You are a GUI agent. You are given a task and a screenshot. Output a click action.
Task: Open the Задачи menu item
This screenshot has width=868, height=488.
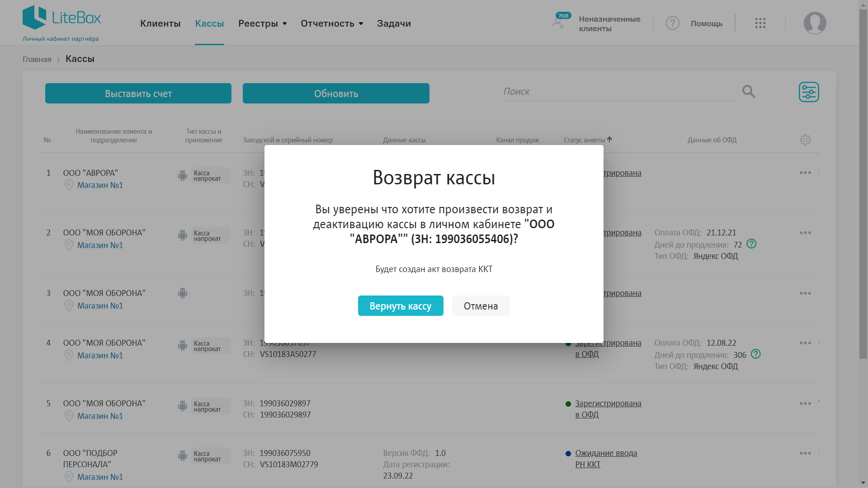tap(394, 23)
